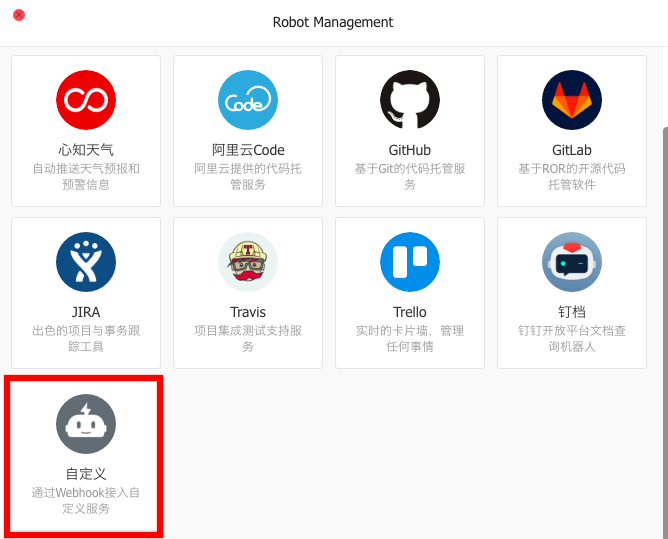Open the JIRA robot icon
Viewport: 668px width, 539px height.
coord(86,262)
